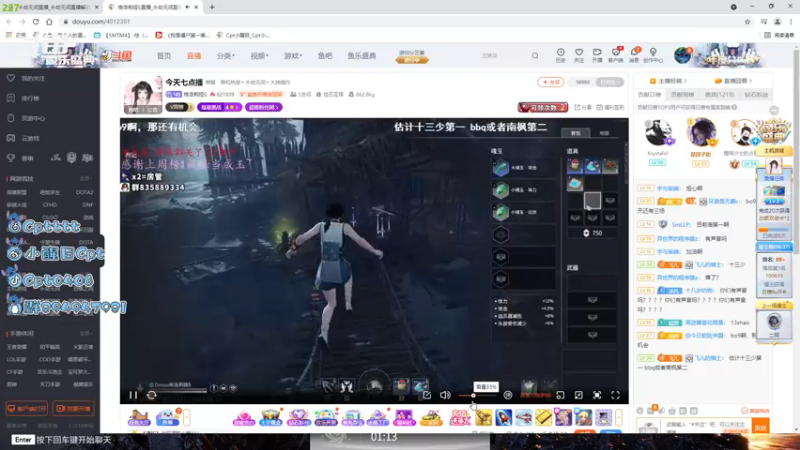Screen dimensions: 800x450
Task: Switch to 贵宾(121) tab
Action: [x=719, y=94]
